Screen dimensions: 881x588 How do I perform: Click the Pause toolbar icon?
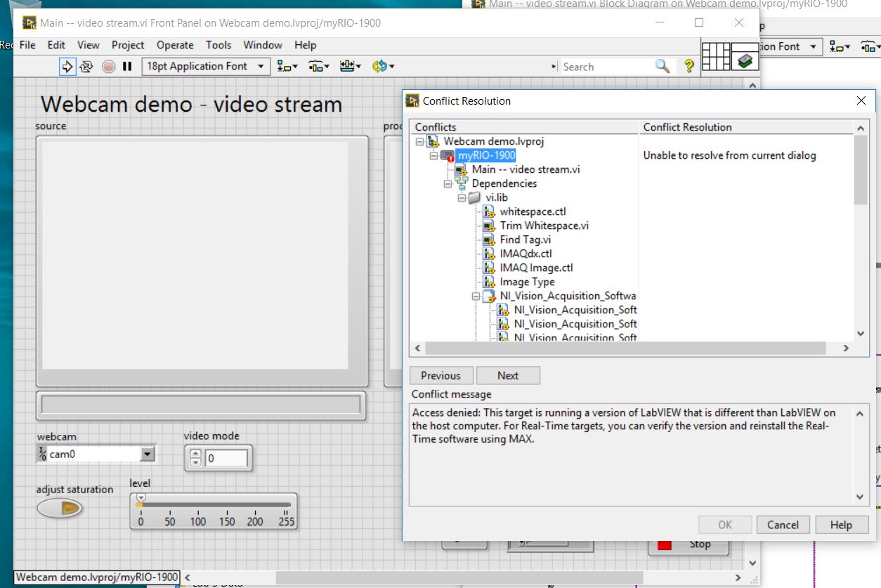[x=127, y=66]
